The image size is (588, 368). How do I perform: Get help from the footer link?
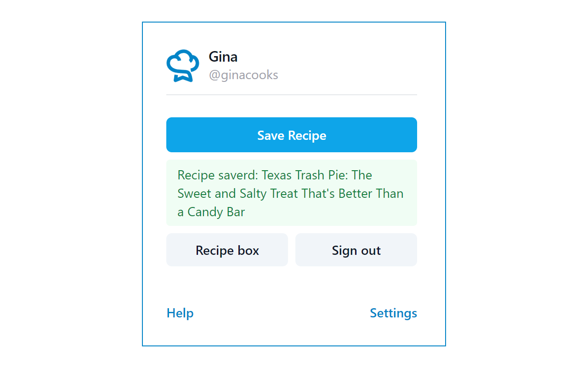pos(180,313)
